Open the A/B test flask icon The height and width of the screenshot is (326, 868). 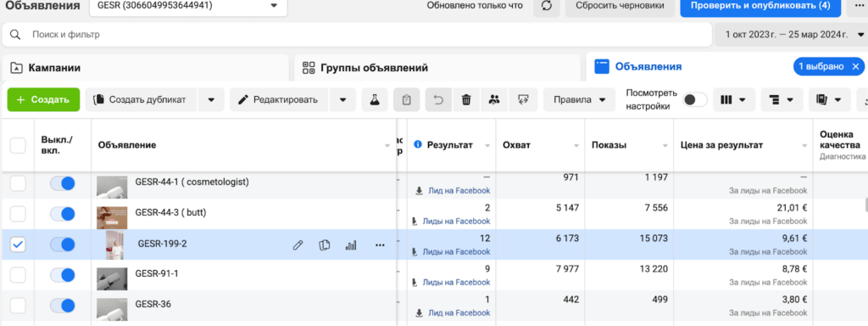(376, 100)
